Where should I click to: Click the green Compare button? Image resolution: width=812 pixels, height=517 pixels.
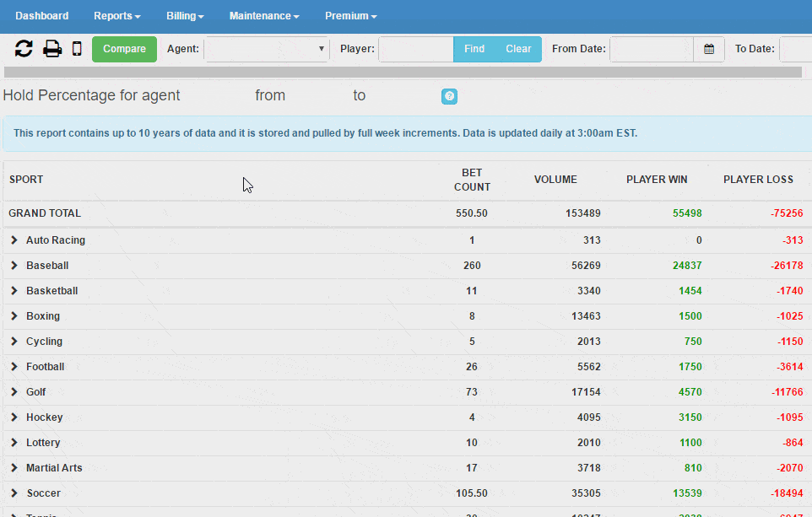[x=124, y=49]
